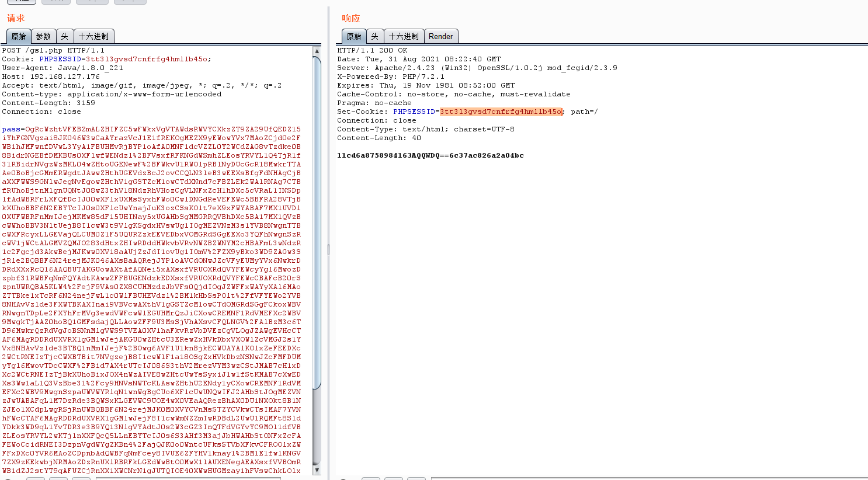
Task: Click the 'Content-Length: 3159' request header
Action: tap(48, 103)
